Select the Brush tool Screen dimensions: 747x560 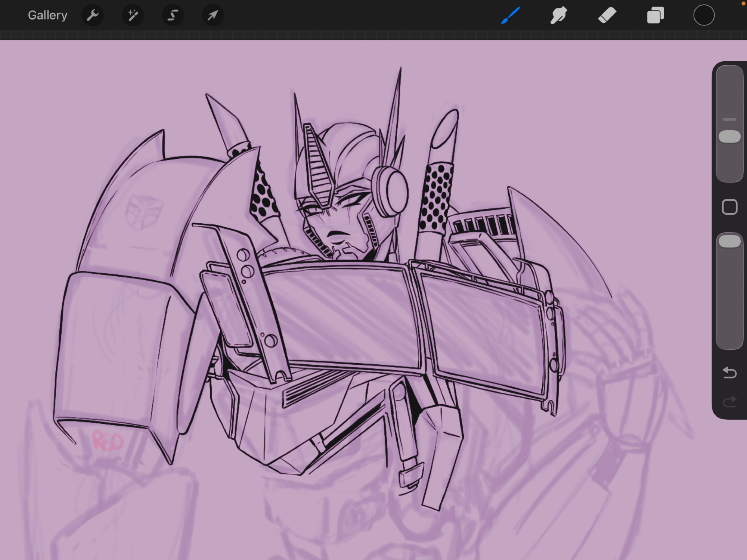510,15
